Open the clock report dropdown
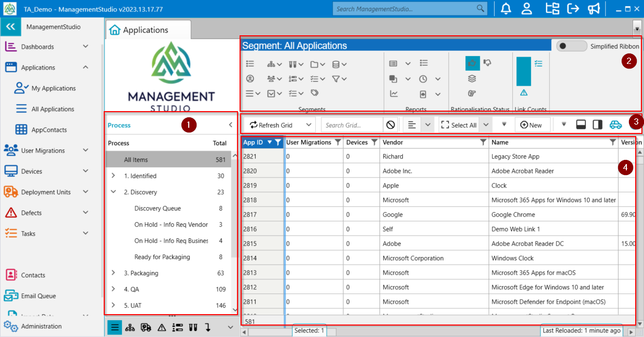 tap(438, 79)
